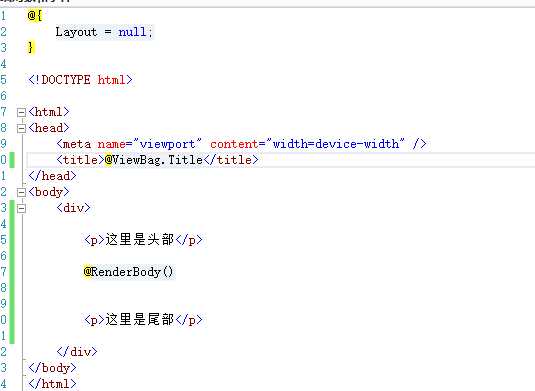Click the 'width=device-width' value
This screenshot has height=391, width=535.
coord(336,144)
